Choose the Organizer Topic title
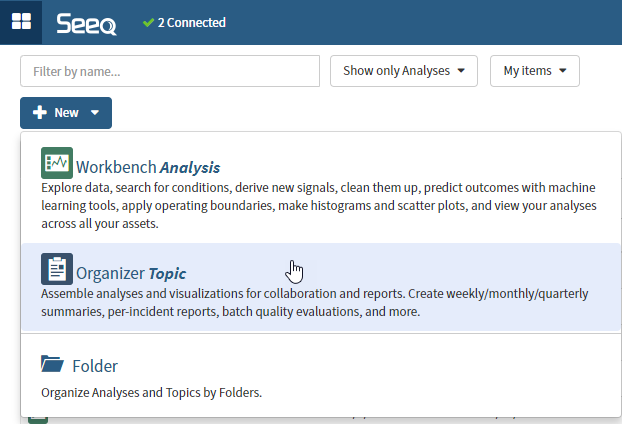Viewport: 622px width, 424px height. point(131,273)
